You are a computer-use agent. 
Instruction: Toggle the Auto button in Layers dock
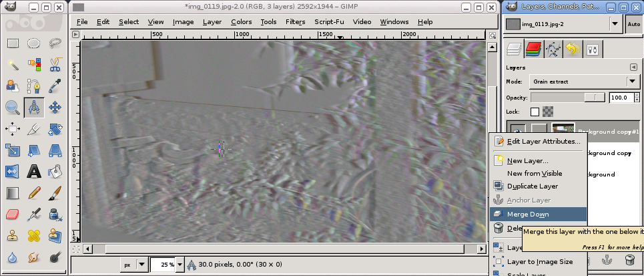point(634,24)
